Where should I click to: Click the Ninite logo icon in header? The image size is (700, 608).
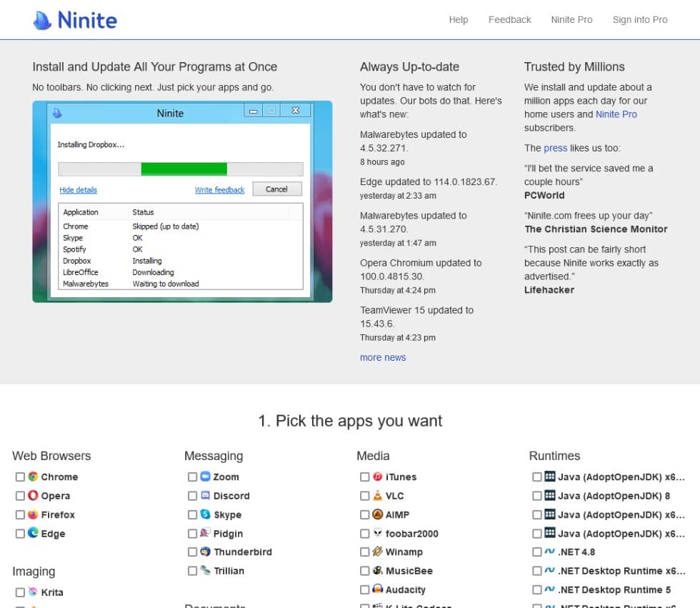(42, 21)
